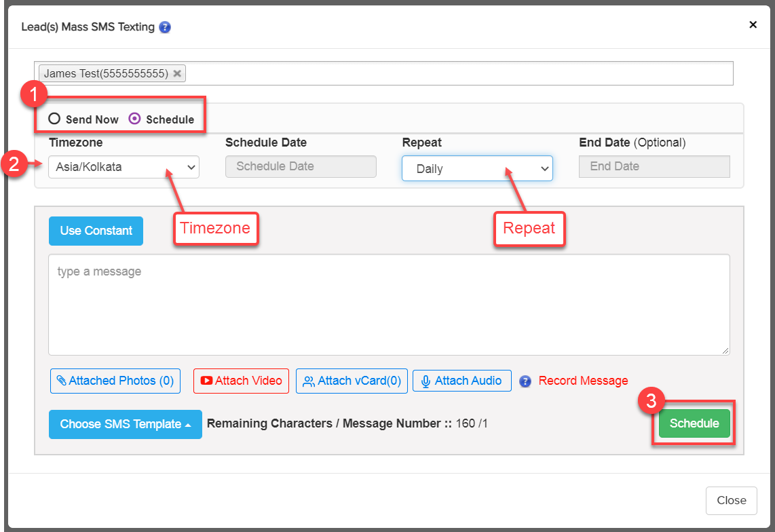This screenshot has width=775, height=532.
Task: Click the End Date optional field
Action: 654,166
